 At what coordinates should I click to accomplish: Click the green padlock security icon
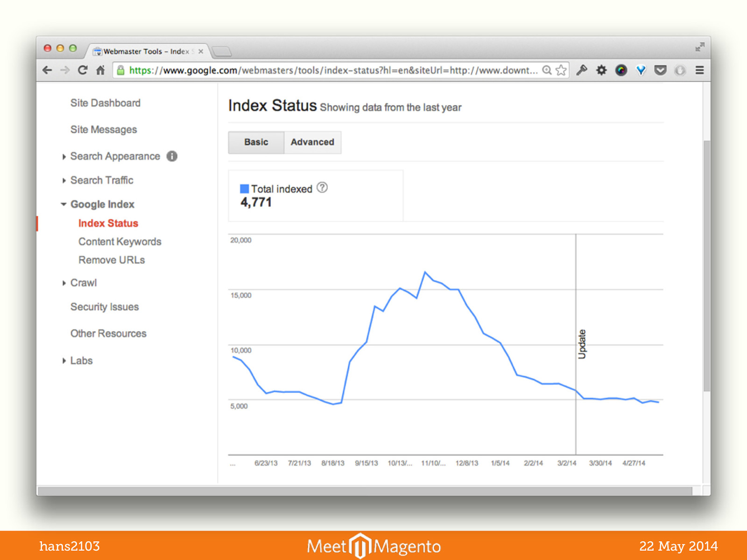(x=120, y=70)
